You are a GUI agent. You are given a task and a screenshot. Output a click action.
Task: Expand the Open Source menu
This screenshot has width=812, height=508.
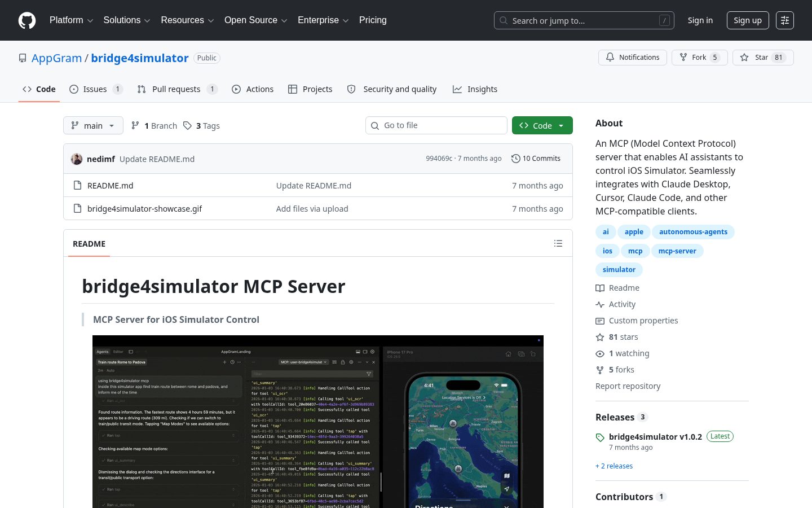pos(256,20)
